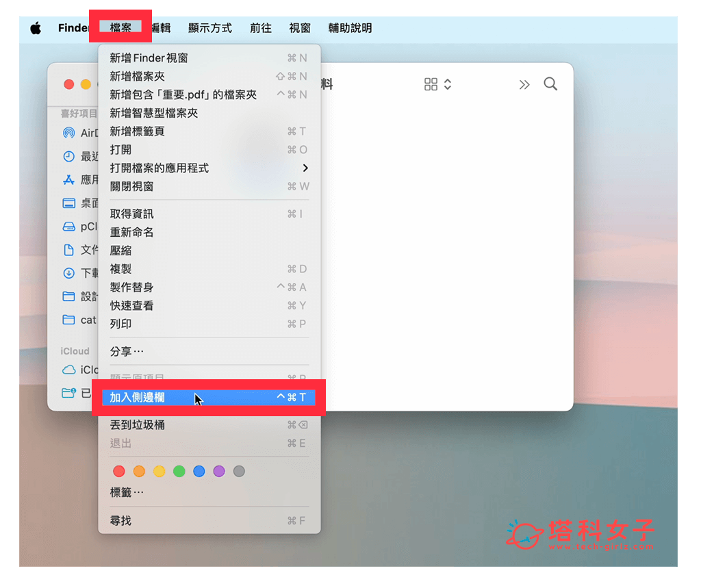The image size is (701, 588).
Task: Apply the red color tag
Action: [119, 471]
